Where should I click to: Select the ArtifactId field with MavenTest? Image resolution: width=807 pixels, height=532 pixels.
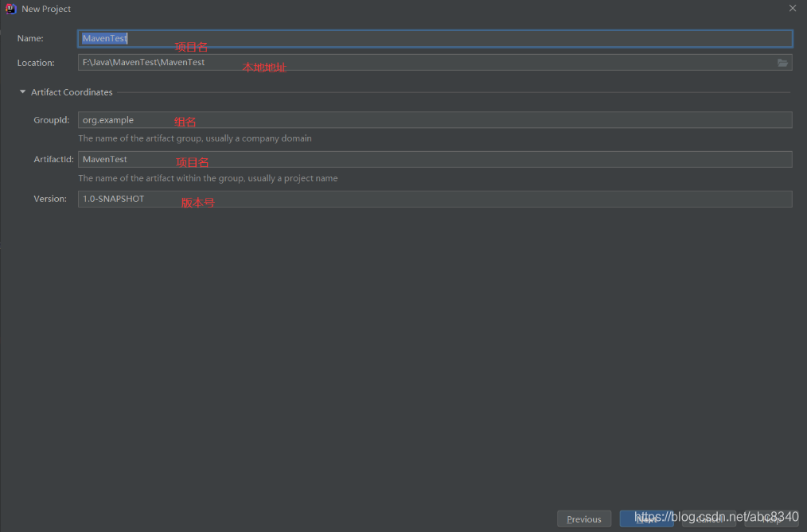click(435, 159)
